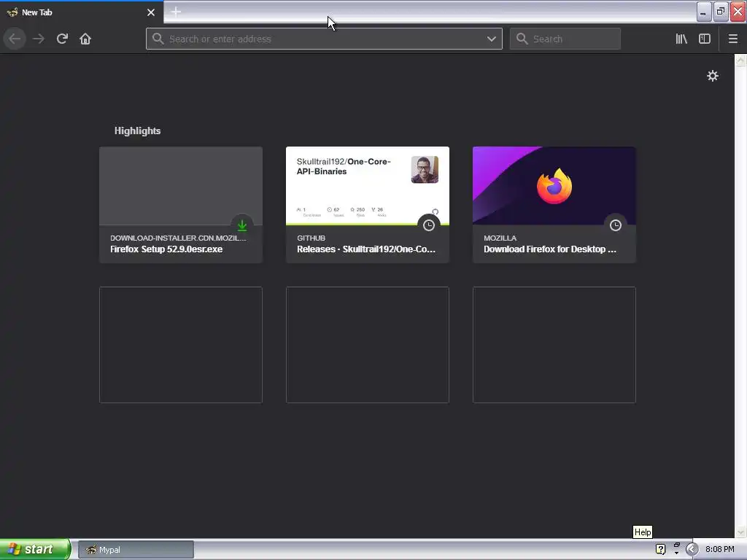Restore down the browser window
This screenshot has height=560, width=747.
coord(721,12)
